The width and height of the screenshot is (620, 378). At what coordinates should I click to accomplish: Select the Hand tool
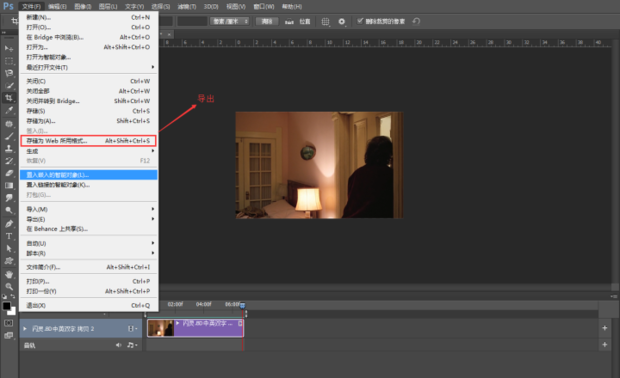click(9, 274)
